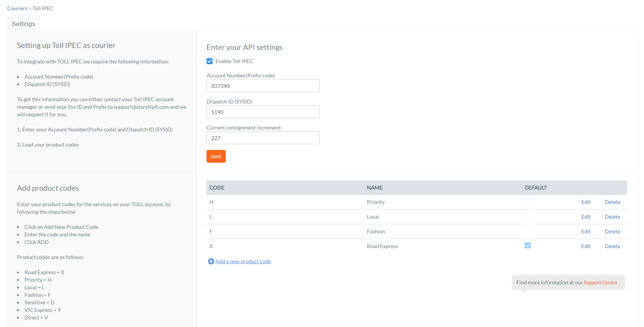
Task: Delete the Priority product code
Action: click(612, 202)
